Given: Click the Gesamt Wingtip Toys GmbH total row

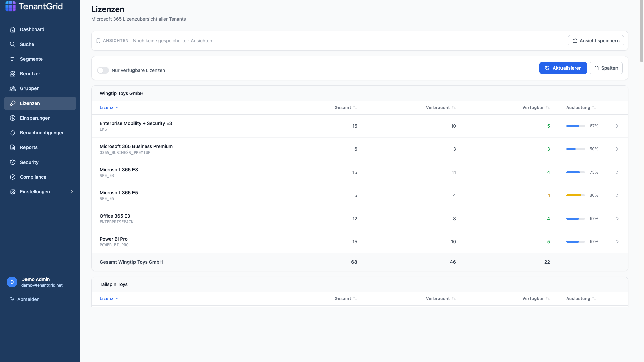Looking at the screenshot, I should pos(360,262).
